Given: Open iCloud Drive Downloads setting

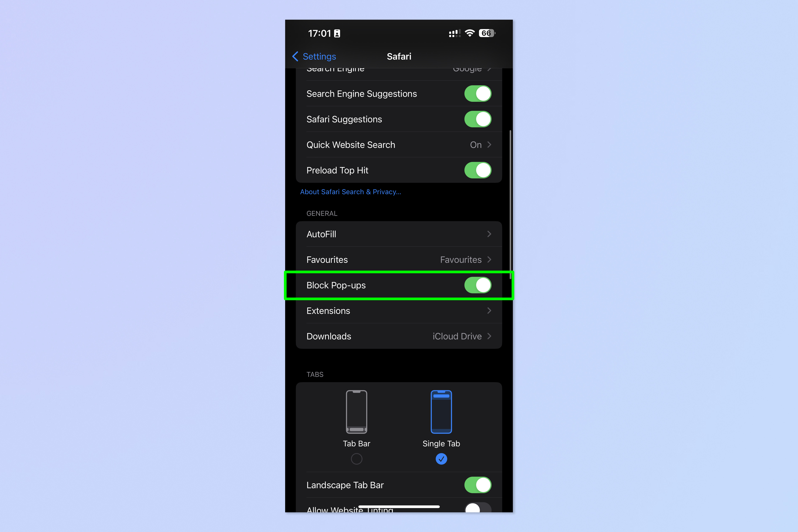Looking at the screenshot, I should point(399,336).
